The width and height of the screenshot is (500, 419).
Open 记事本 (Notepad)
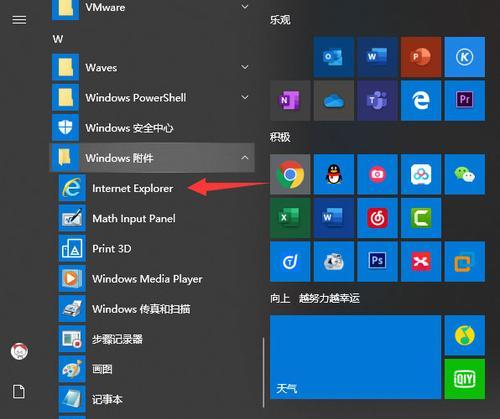point(152,399)
